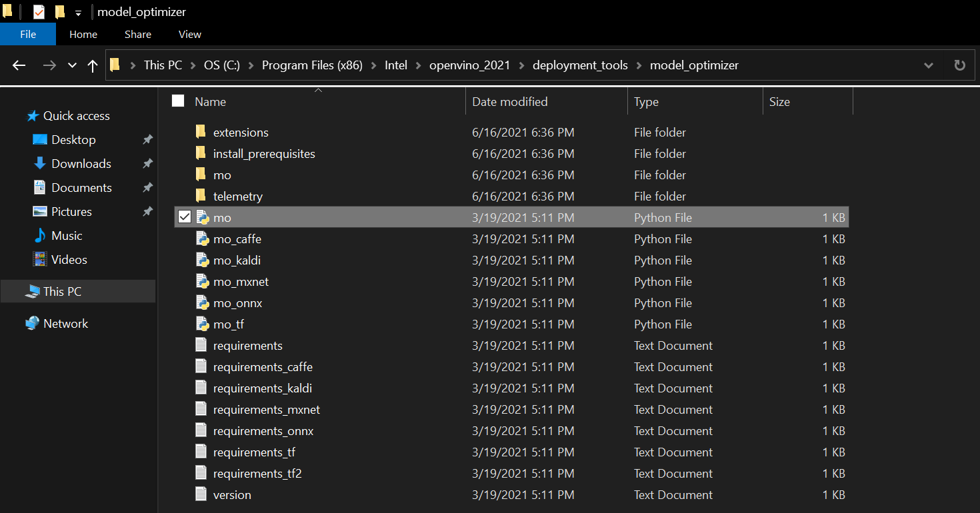Sort by the Type column header
Image resolution: width=980 pixels, height=513 pixels.
[x=646, y=102]
